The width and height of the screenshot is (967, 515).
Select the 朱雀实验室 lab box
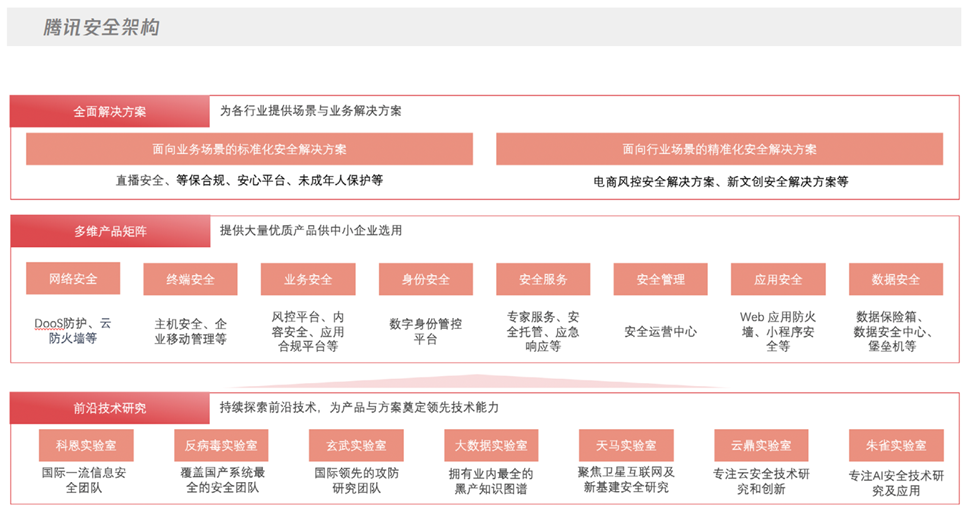pyautogui.click(x=896, y=445)
